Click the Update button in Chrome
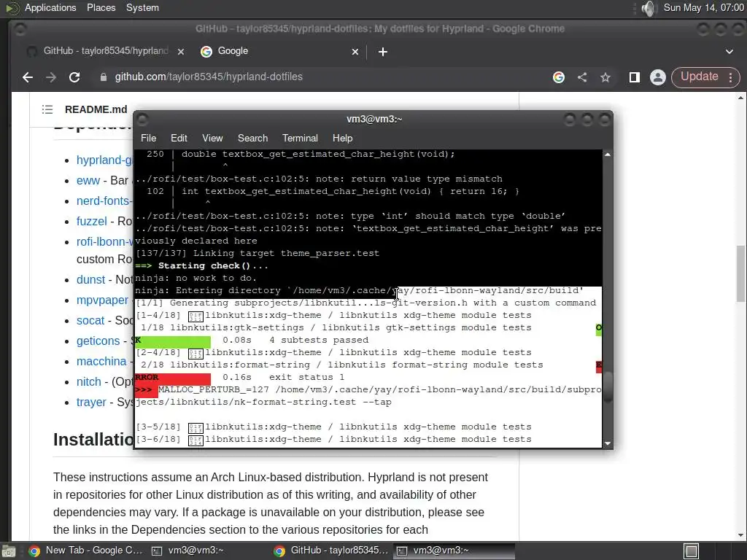This screenshot has width=747, height=560. coord(699,77)
